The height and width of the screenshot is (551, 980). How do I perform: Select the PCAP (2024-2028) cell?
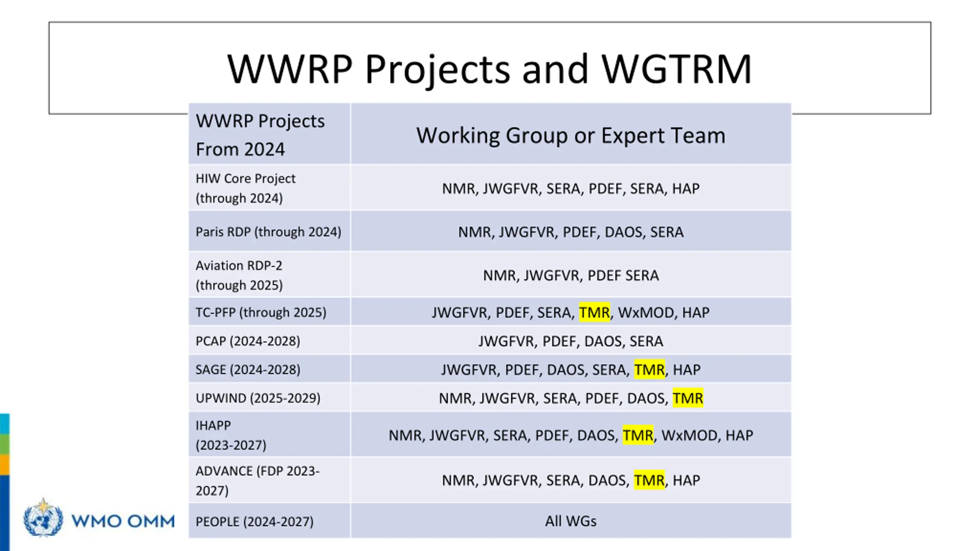tap(269, 341)
